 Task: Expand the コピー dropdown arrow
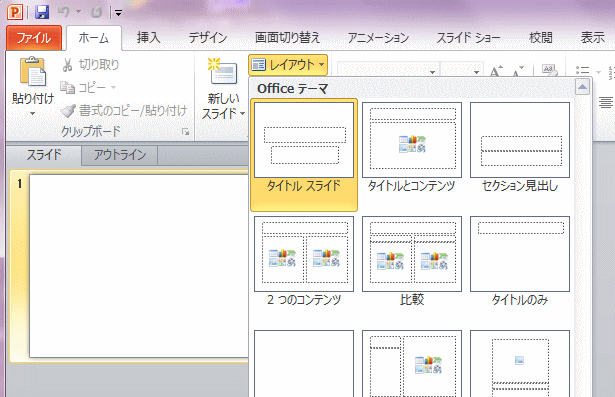[113, 87]
